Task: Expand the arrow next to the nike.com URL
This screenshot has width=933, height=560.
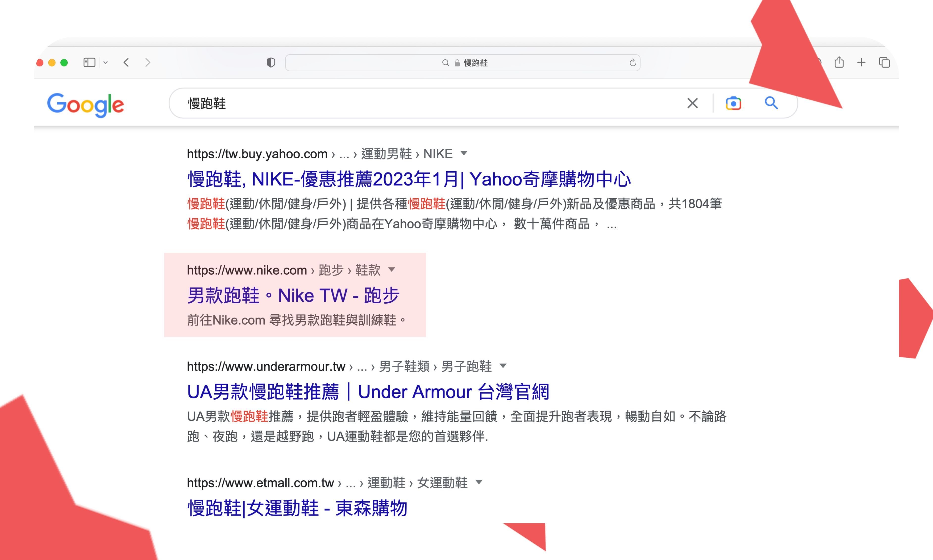Action: pos(391,269)
